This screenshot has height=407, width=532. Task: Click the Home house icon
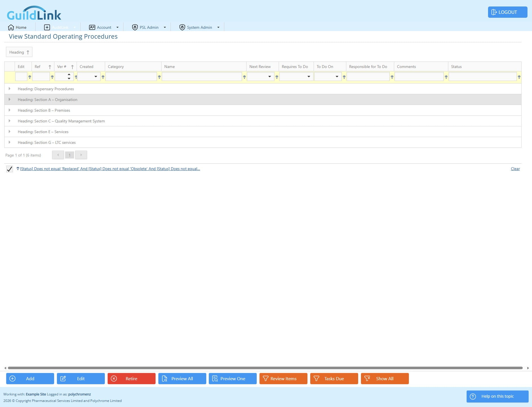pos(11,27)
